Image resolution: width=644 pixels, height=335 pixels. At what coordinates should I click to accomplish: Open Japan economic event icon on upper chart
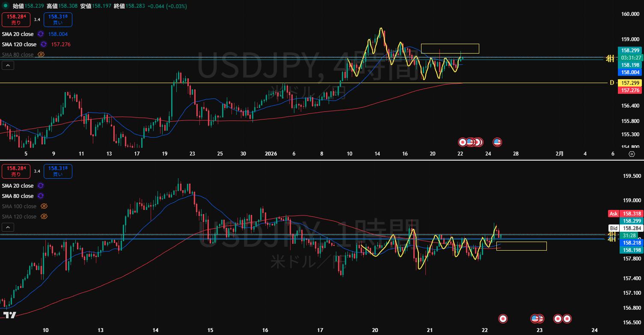click(x=463, y=141)
